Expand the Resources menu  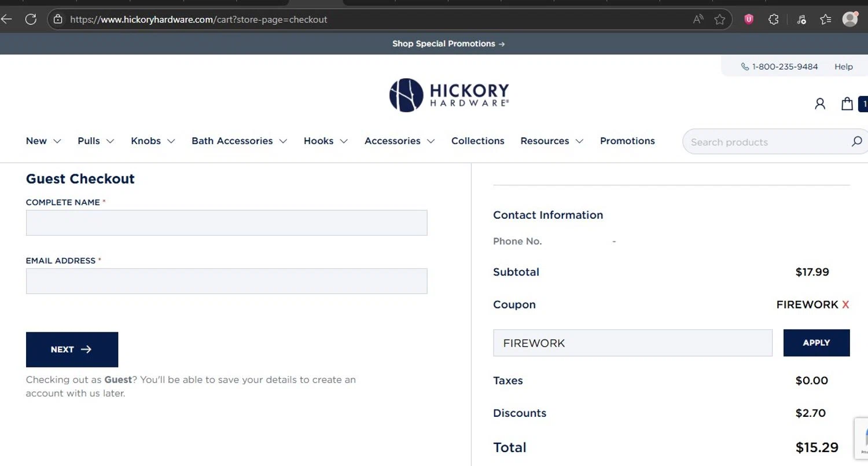[x=552, y=141]
